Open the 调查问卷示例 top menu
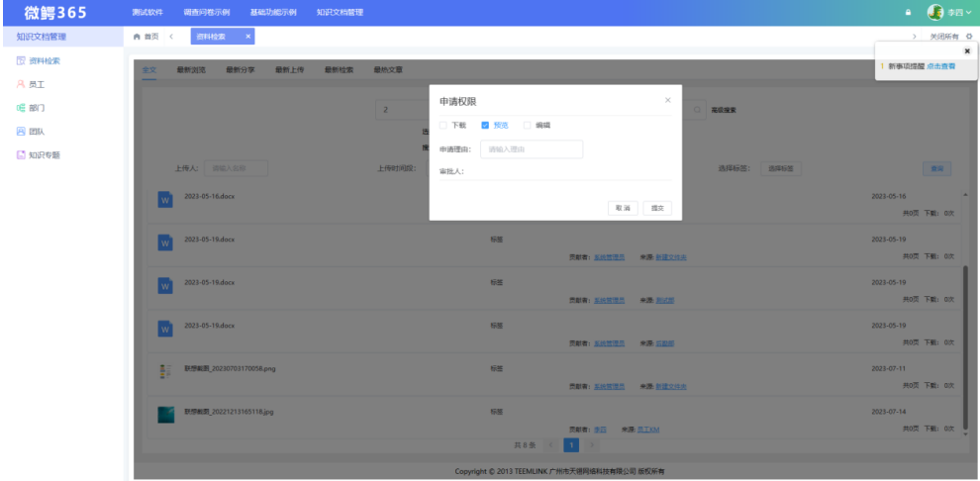980x481 pixels. point(206,12)
